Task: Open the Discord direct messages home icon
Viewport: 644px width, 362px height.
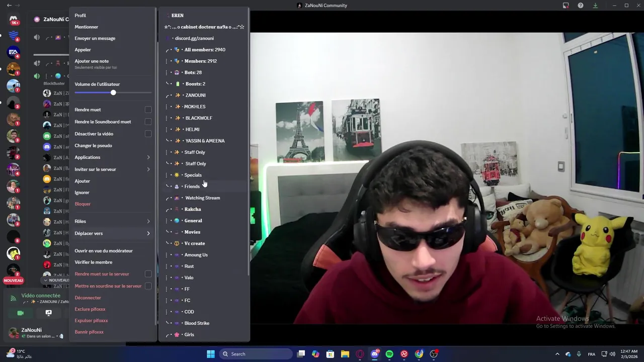Action: point(14,20)
